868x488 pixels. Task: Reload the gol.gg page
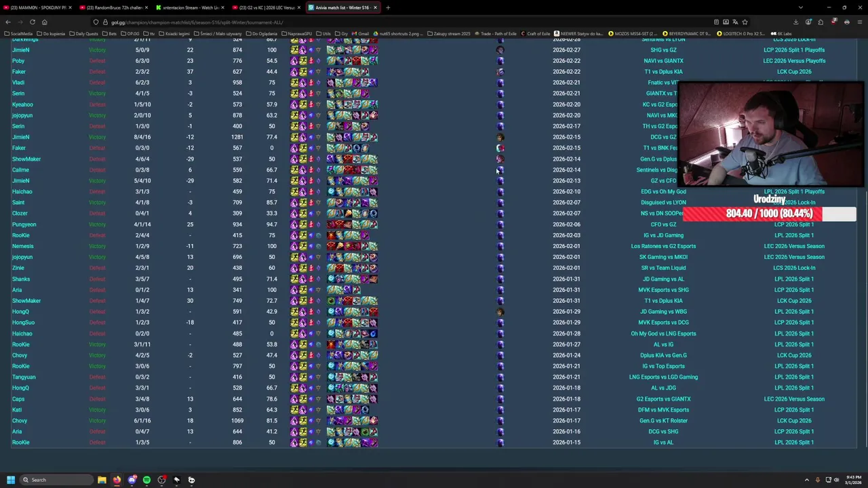[33, 22]
